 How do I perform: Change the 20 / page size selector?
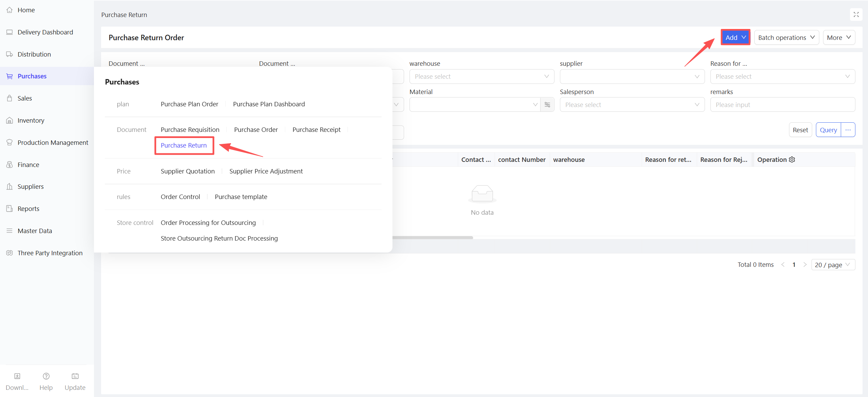coord(833,265)
